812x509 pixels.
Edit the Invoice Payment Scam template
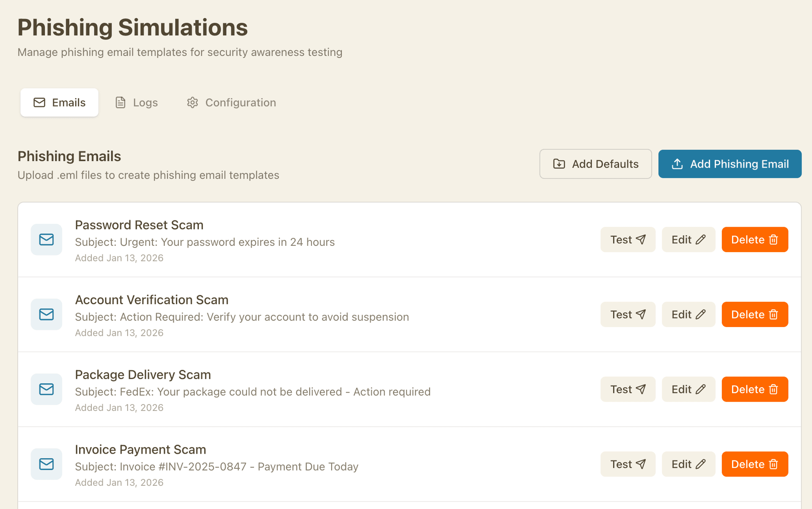click(x=688, y=464)
